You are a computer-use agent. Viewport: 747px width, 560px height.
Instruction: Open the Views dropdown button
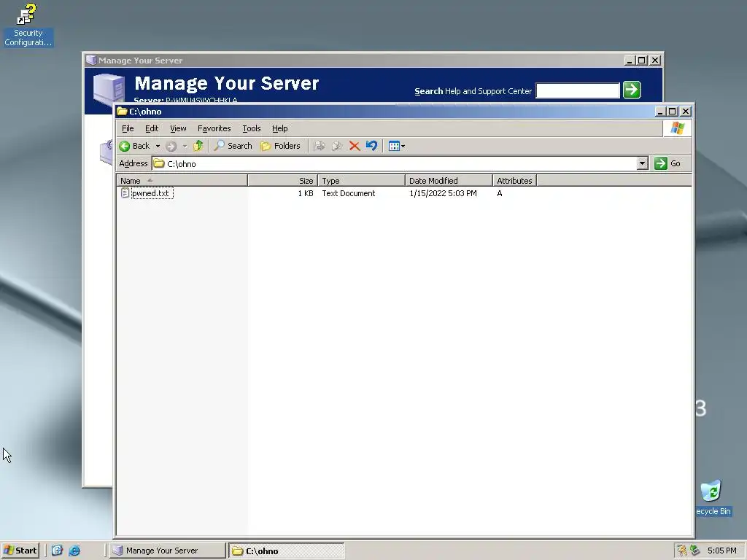(x=396, y=146)
